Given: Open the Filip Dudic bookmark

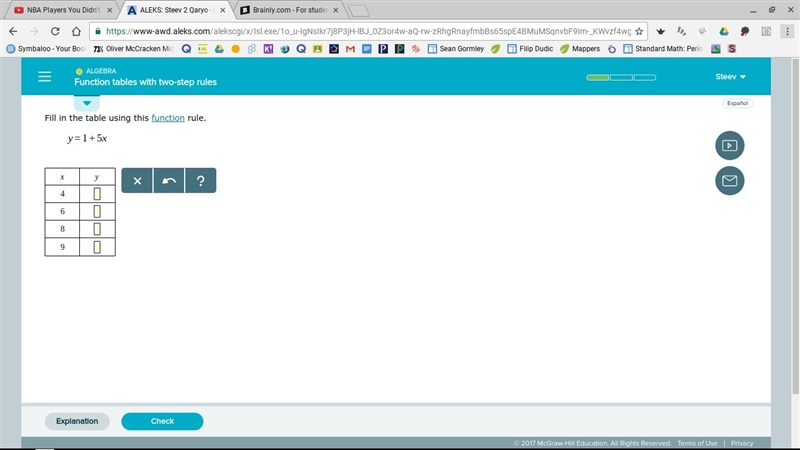Looking at the screenshot, I should point(530,49).
